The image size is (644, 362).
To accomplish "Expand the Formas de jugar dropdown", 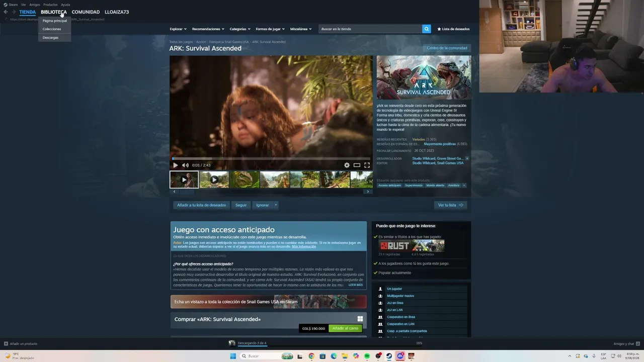I will coord(270,29).
